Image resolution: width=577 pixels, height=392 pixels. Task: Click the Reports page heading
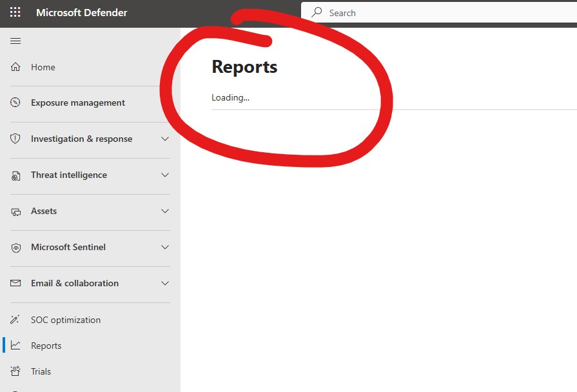244,67
